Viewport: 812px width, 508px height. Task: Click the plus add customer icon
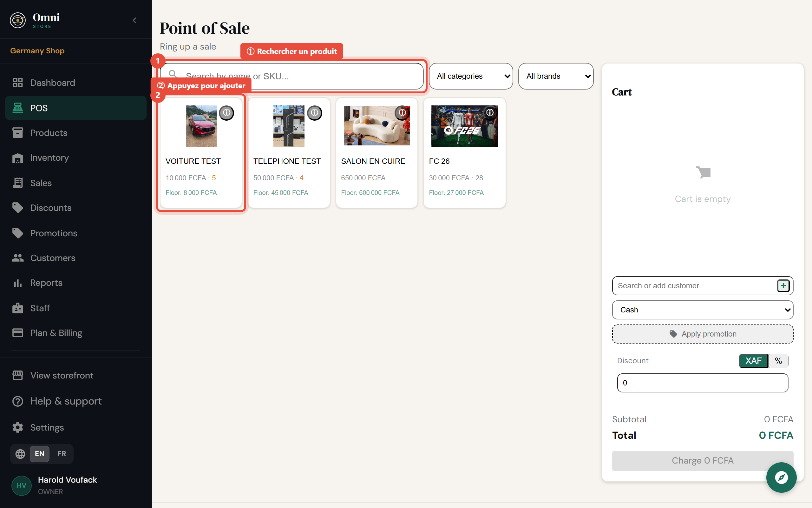[783, 285]
